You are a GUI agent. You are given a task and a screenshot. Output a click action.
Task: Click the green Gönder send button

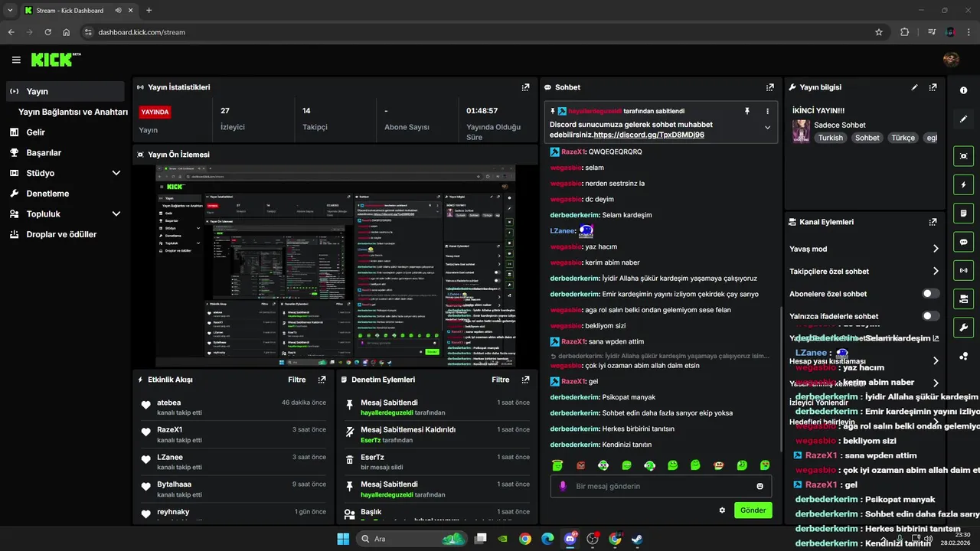click(753, 510)
